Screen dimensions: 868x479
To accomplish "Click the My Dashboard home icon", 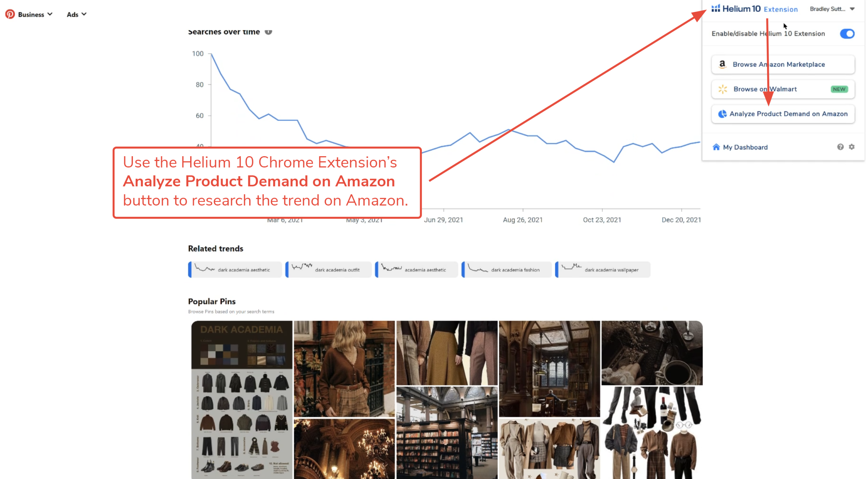I will (716, 147).
